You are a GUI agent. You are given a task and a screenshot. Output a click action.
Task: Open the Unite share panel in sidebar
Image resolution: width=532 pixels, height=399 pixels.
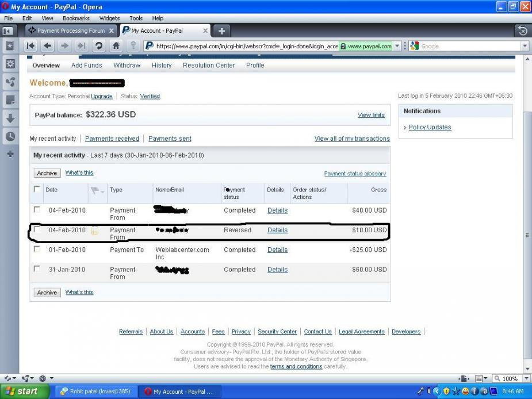pyautogui.click(x=10, y=82)
